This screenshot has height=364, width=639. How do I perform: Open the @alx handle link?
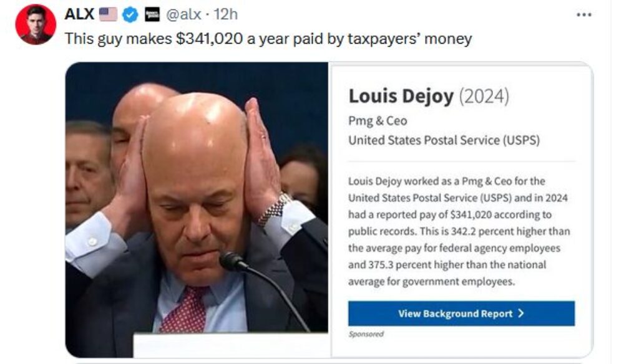point(183,15)
